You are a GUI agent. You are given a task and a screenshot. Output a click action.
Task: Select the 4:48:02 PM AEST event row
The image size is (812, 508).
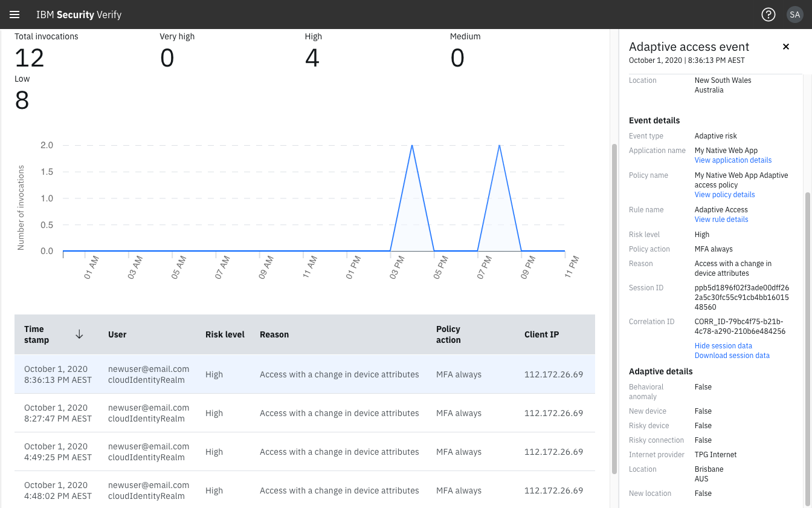click(x=304, y=489)
